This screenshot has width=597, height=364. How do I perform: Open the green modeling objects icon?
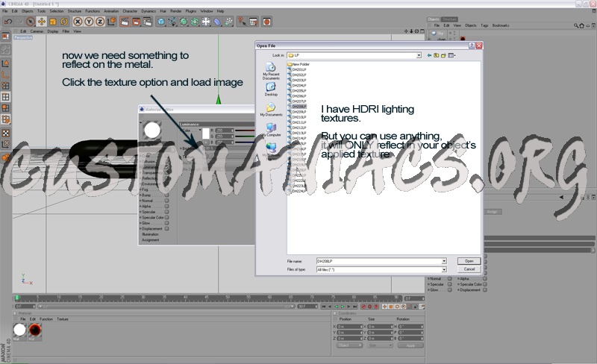coord(195,22)
